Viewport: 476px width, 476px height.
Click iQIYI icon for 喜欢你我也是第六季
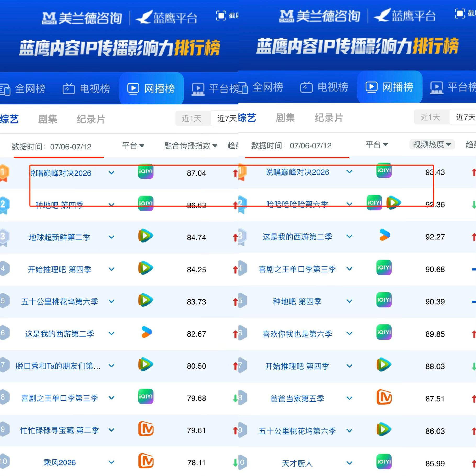pyautogui.click(x=384, y=332)
